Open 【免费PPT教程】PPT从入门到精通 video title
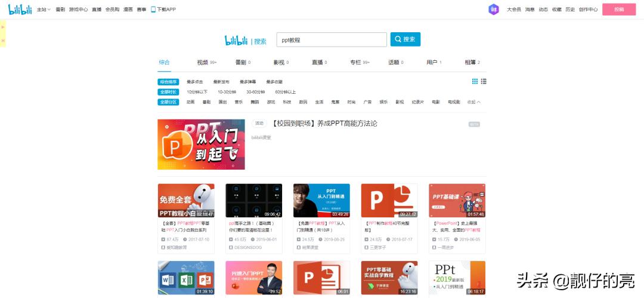Image resolution: width=644 pixels, height=298 pixels. pyautogui.click(x=321, y=227)
